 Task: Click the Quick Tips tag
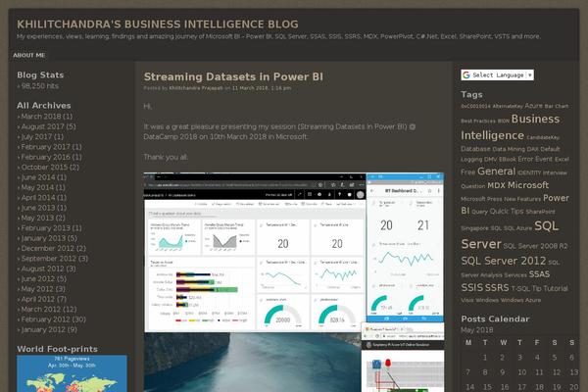[507, 212]
